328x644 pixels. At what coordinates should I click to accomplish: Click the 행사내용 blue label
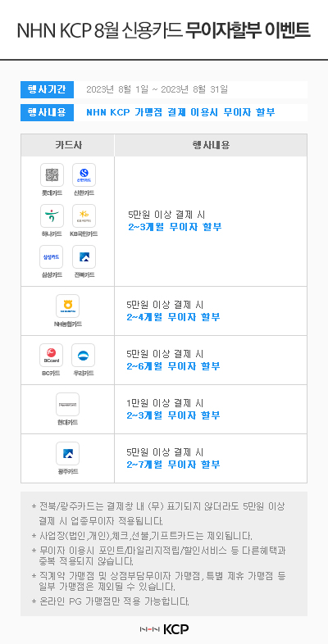click(47, 112)
